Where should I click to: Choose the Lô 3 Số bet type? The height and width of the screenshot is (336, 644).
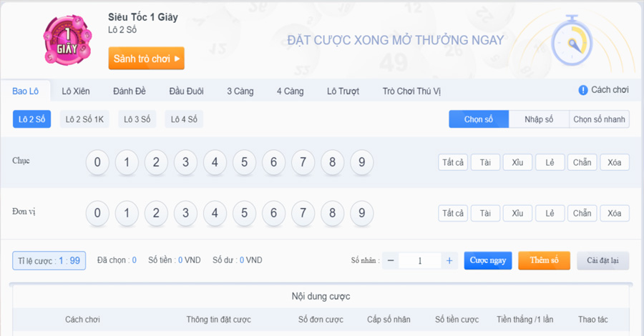click(137, 119)
